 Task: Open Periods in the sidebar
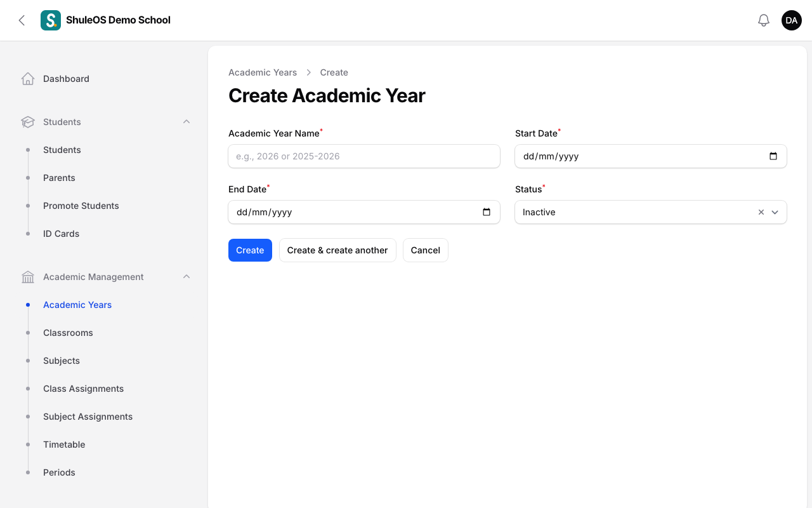[x=104, y=472]
